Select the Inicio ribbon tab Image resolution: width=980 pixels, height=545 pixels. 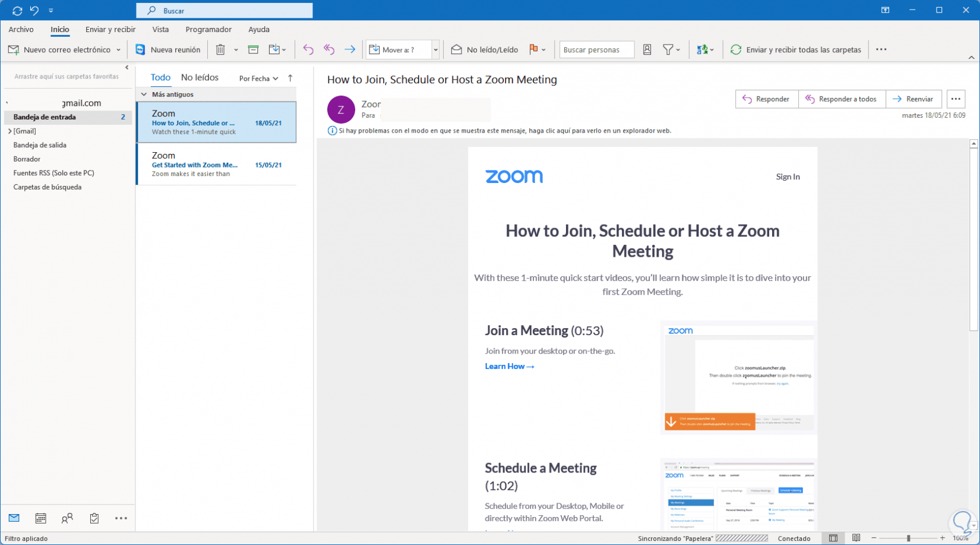click(x=60, y=29)
